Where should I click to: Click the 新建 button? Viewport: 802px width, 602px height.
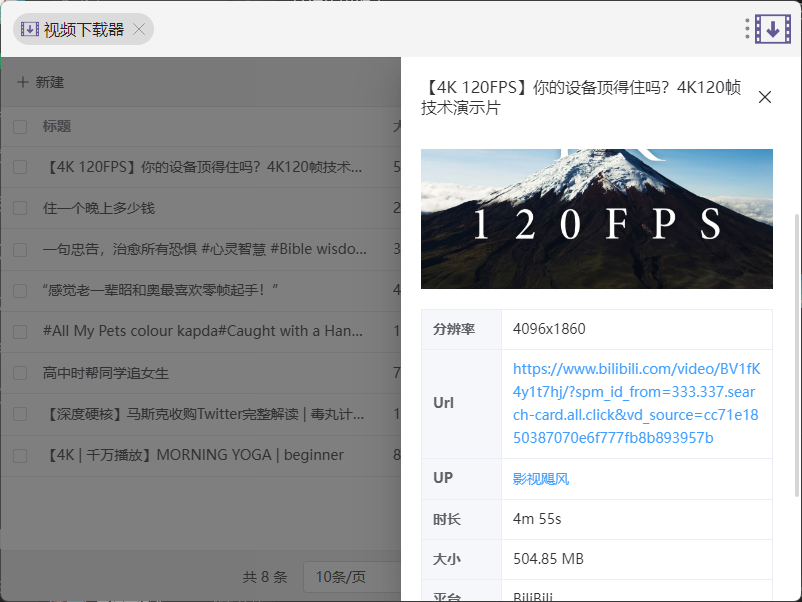pyautogui.click(x=49, y=82)
